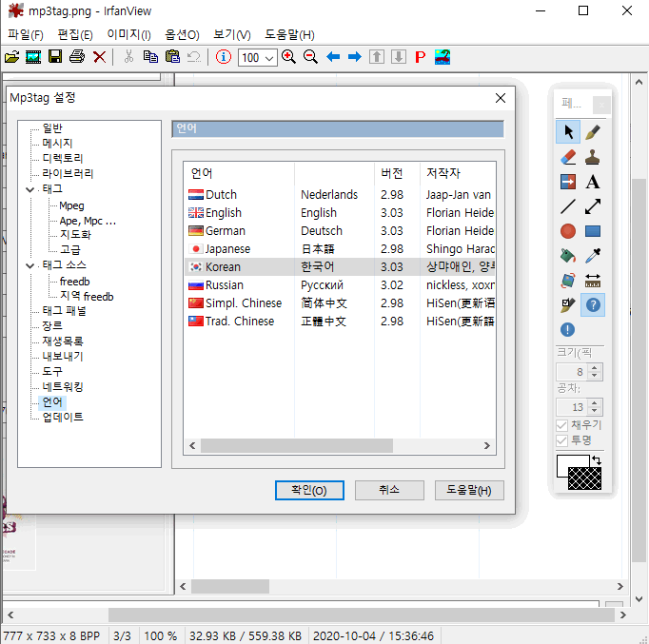
Task: Select the Measure ruler tool
Action: (x=593, y=281)
